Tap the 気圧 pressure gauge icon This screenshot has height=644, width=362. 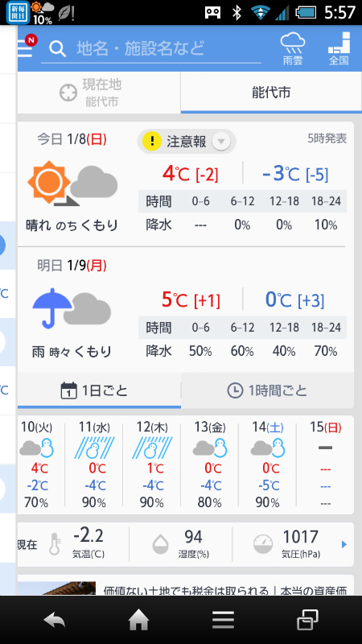point(263,544)
